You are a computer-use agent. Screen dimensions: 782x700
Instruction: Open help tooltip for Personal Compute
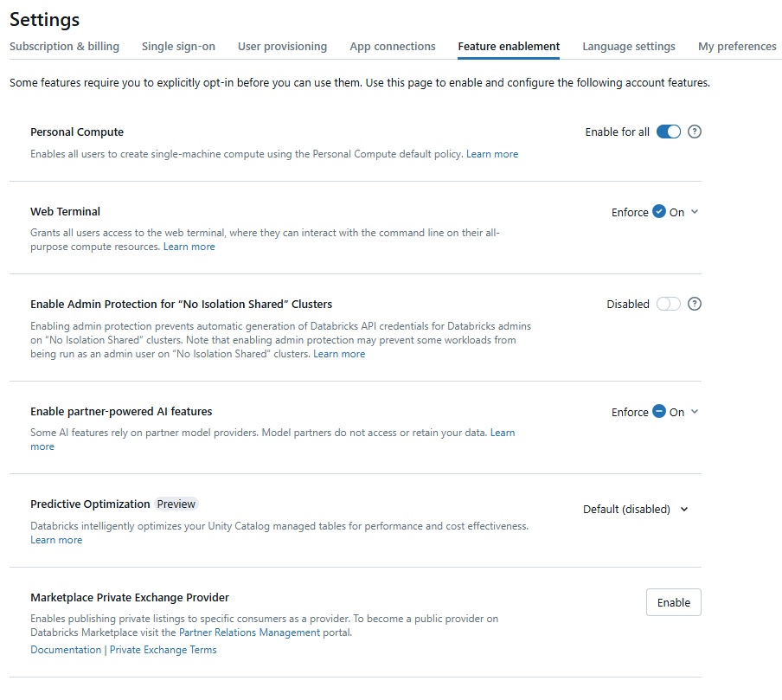click(x=694, y=131)
